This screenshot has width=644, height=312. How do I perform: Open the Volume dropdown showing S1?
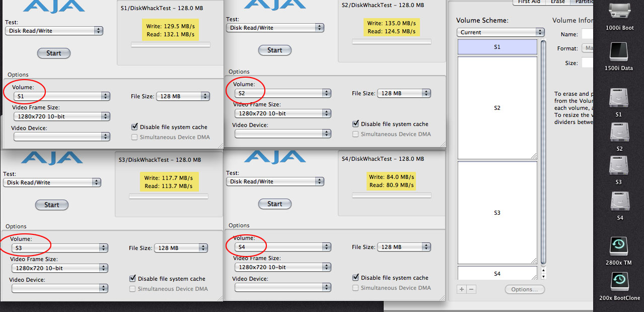[61, 96]
